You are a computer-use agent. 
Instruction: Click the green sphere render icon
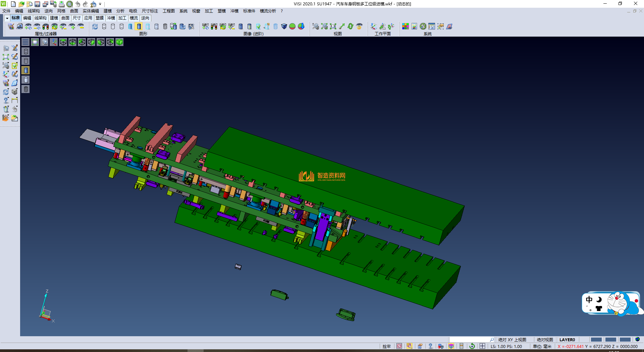[292, 27]
